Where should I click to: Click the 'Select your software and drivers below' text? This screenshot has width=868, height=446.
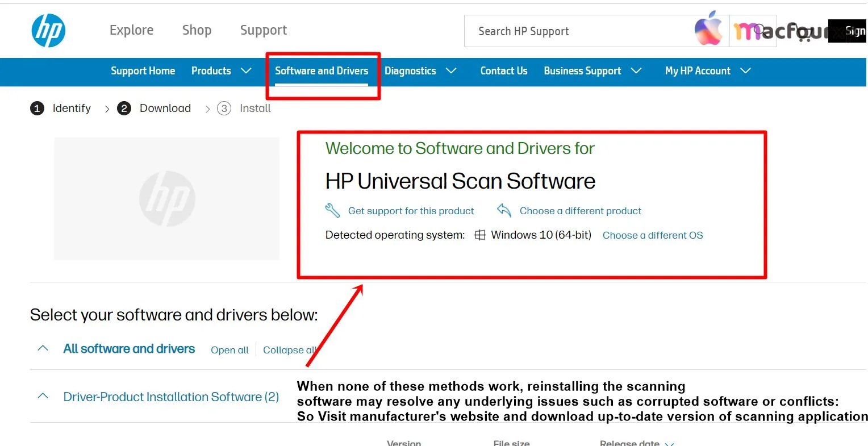coord(174,315)
